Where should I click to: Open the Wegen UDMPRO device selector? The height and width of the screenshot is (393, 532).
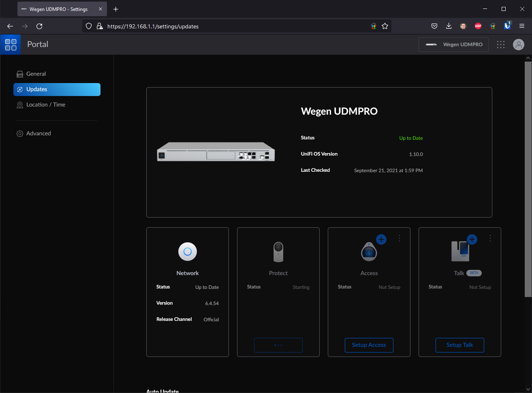(x=453, y=45)
